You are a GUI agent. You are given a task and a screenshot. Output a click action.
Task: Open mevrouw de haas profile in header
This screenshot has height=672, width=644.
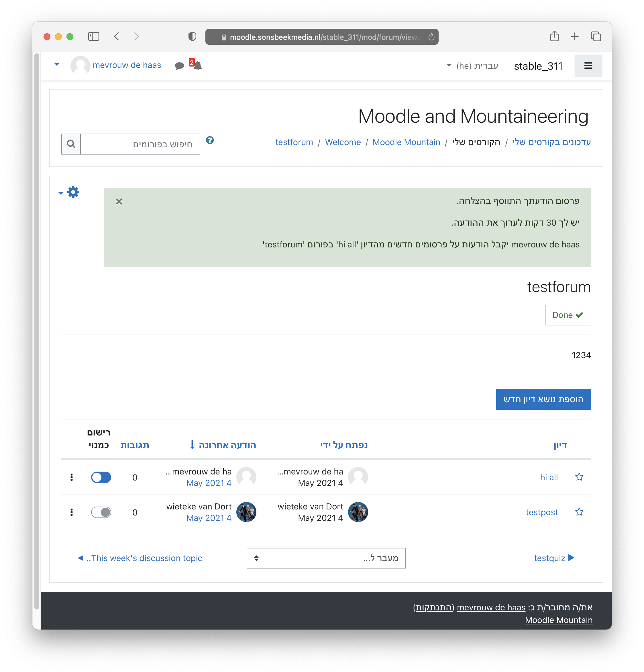(127, 65)
